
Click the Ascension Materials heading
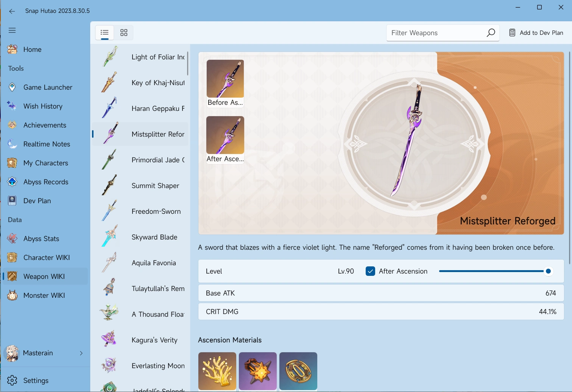pyautogui.click(x=230, y=340)
